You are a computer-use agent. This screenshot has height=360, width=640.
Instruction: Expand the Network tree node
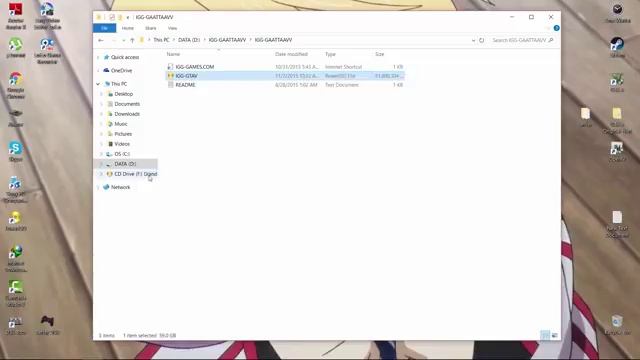point(98,187)
